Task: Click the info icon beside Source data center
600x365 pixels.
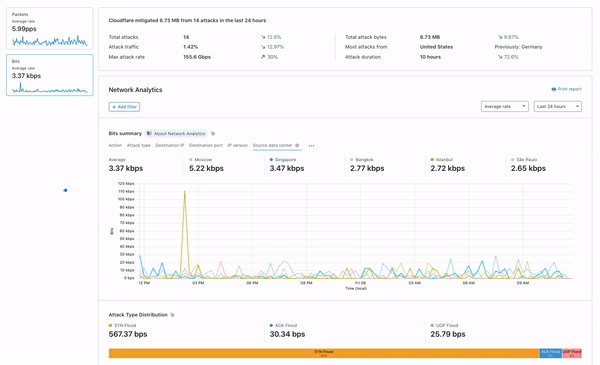Action: pos(297,145)
